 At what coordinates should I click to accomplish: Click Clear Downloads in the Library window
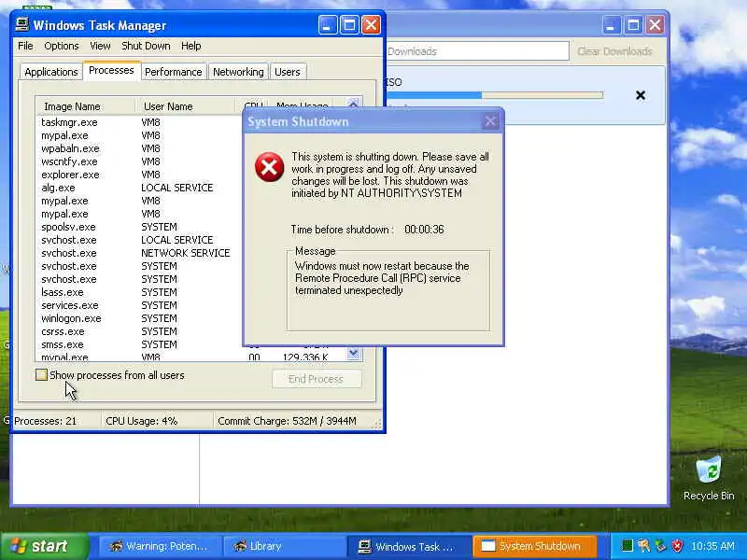click(x=614, y=51)
